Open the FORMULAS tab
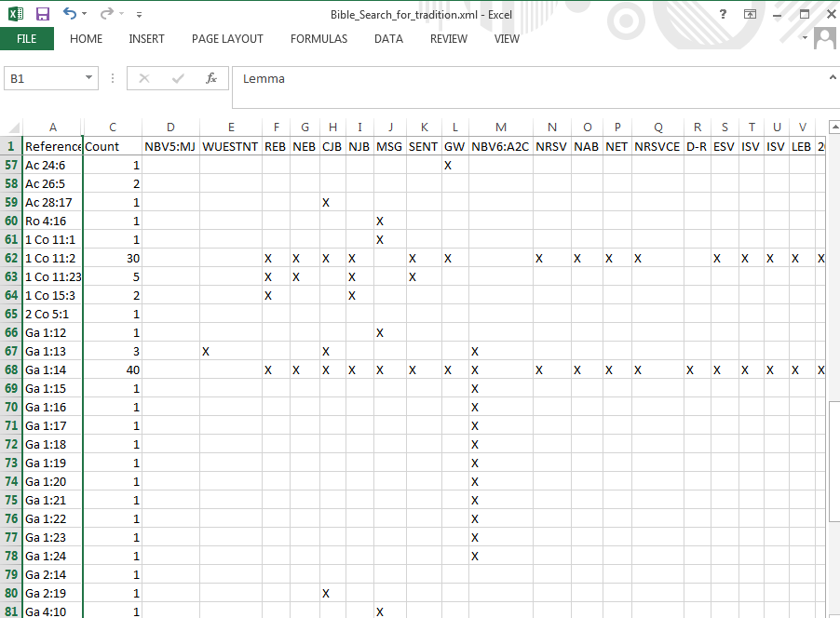The height and width of the screenshot is (618, 840). tap(318, 38)
